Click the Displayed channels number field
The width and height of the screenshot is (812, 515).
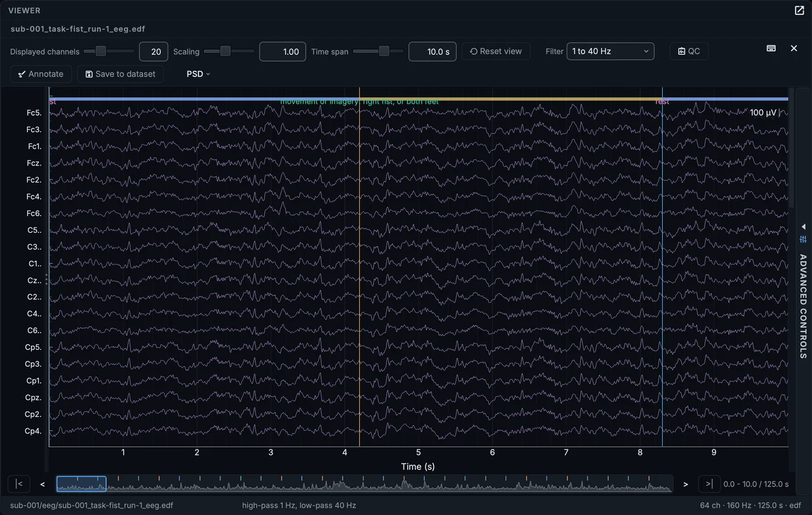point(154,52)
